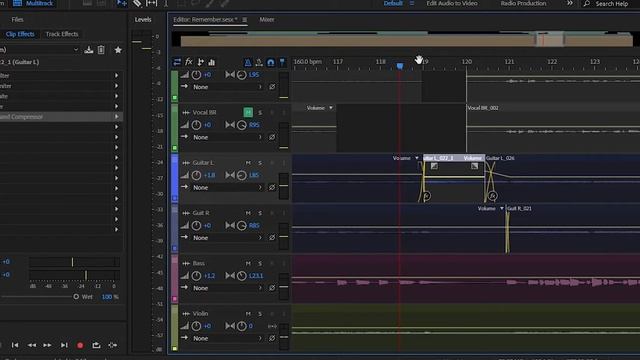This screenshot has width=640, height=360.
Task: Expand the Compressor effect slot arrow
Action: [116, 116]
